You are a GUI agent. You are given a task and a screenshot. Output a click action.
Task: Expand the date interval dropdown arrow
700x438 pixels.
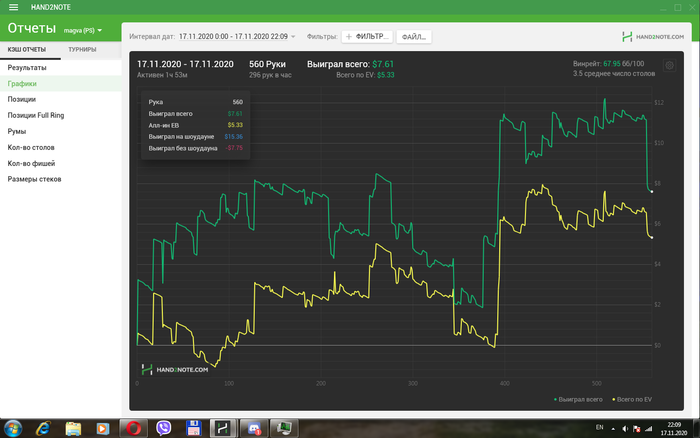coord(293,37)
